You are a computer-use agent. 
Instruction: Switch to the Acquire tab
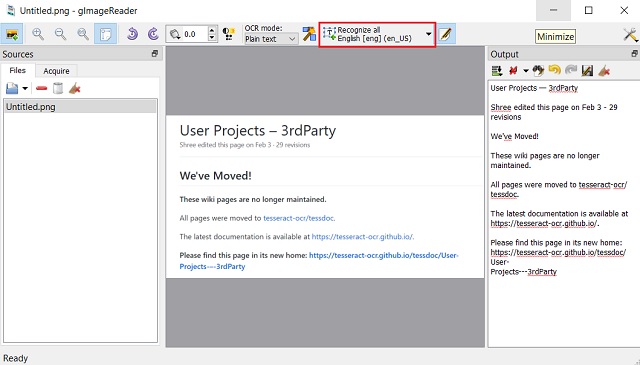pyautogui.click(x=56, y=71)
